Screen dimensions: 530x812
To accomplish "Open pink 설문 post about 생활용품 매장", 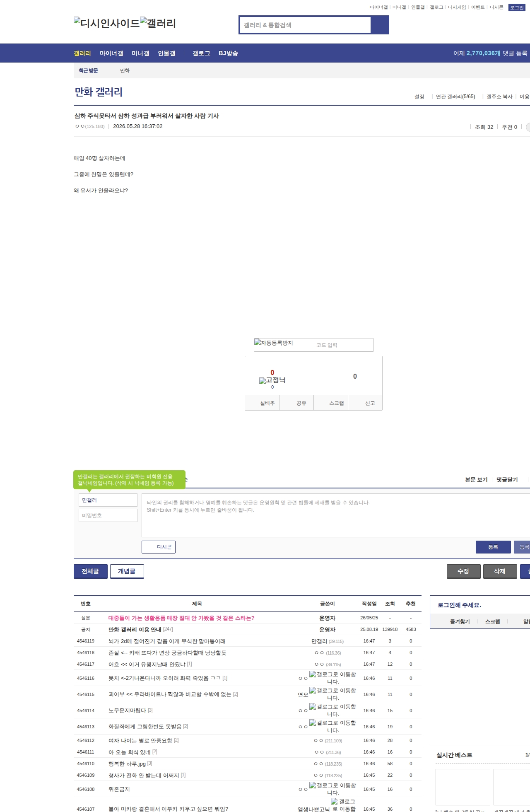I will click(181, 618).
